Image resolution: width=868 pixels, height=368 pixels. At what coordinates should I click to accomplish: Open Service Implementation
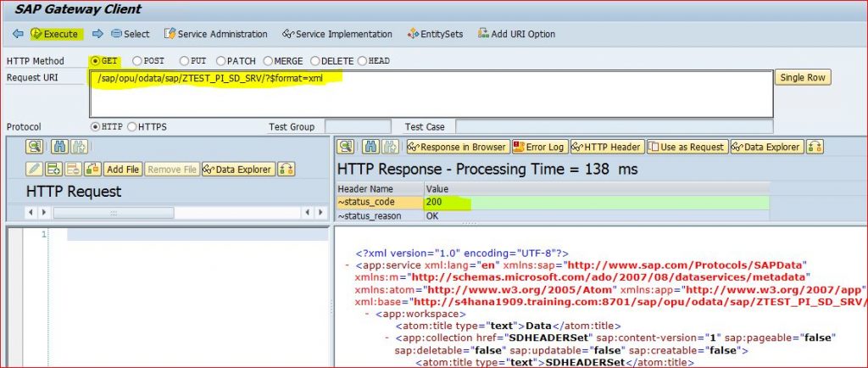337,34
